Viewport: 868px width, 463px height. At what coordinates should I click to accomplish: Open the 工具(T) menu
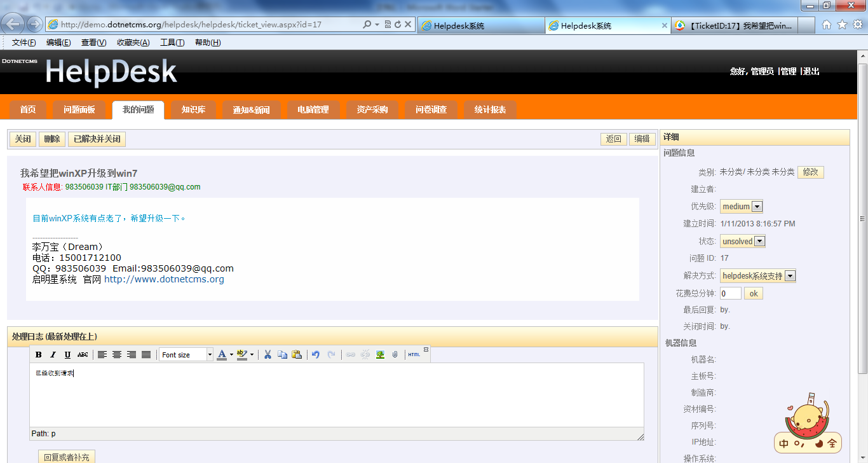click(x=172, y=43)
